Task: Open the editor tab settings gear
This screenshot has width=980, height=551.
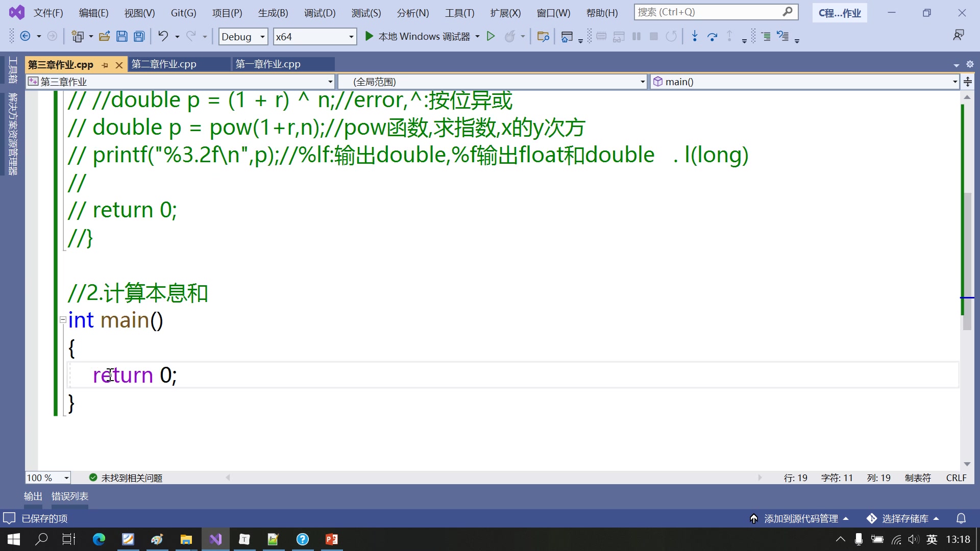Action: point(970,64)
